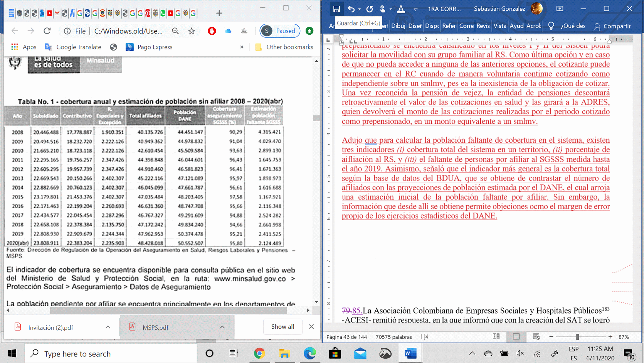Open the Chrome zoom magnifier icon

point(175,31)
